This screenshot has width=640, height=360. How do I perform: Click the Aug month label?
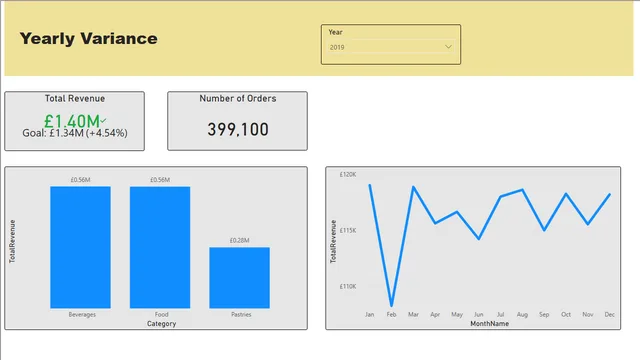point(522,315)
